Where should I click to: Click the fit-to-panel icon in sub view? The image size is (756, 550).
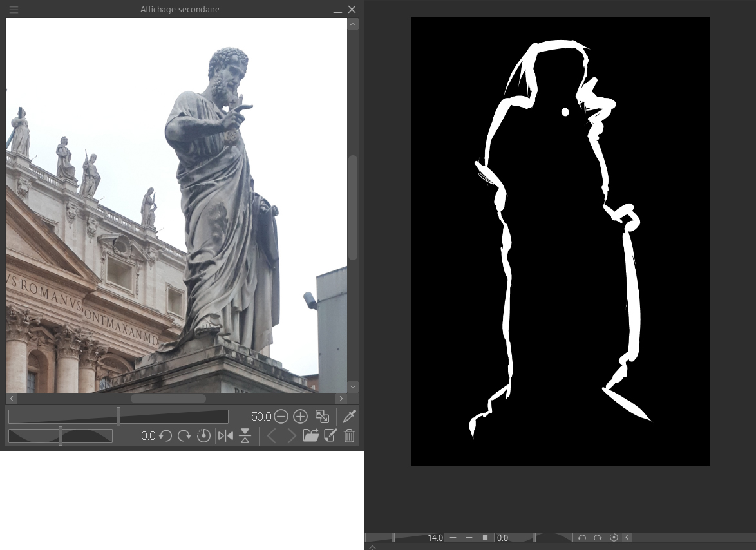tap(323, 417)
